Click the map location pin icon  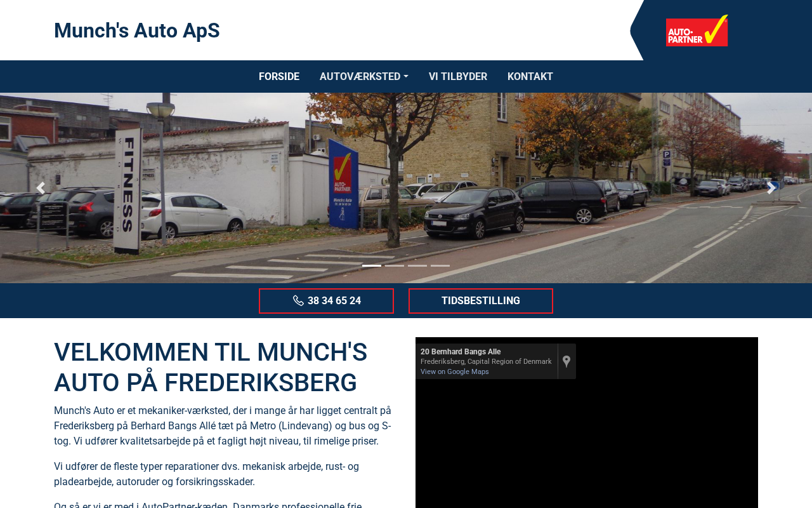click(566, 361)
